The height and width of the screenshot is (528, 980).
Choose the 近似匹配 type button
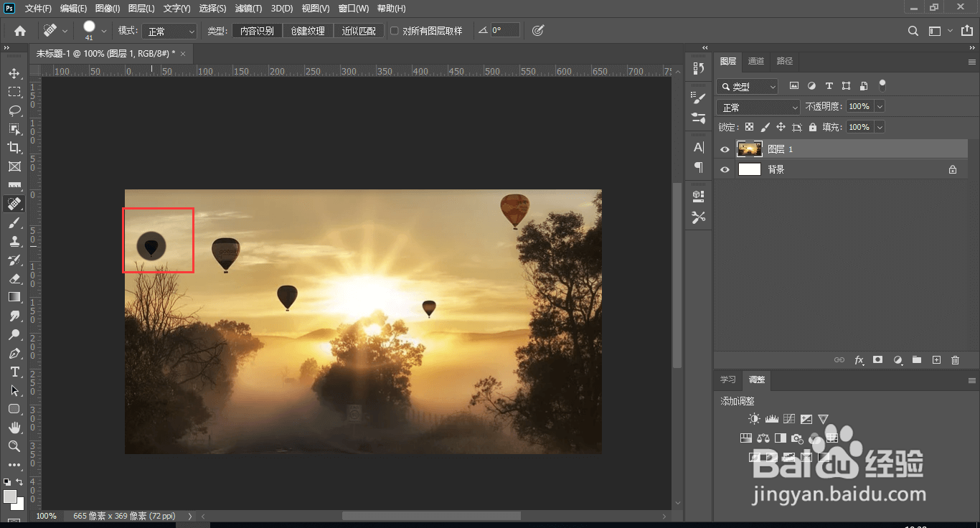tap(359, 31)
